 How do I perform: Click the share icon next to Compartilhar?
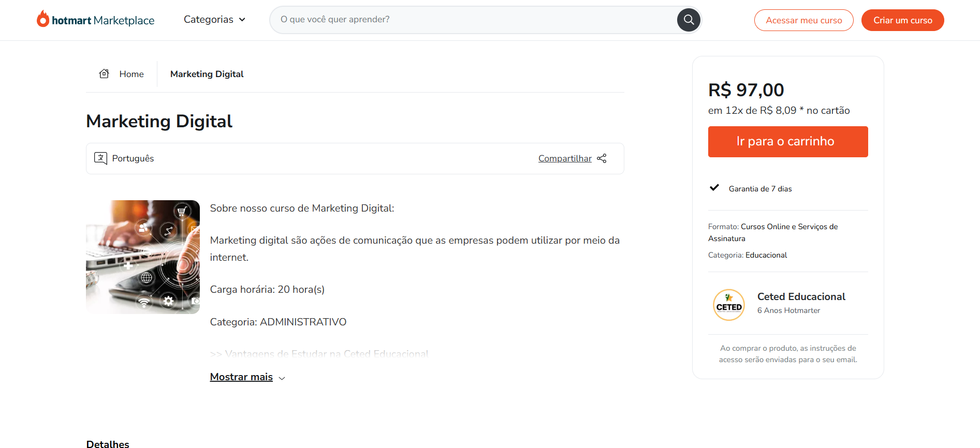point(602,158)
